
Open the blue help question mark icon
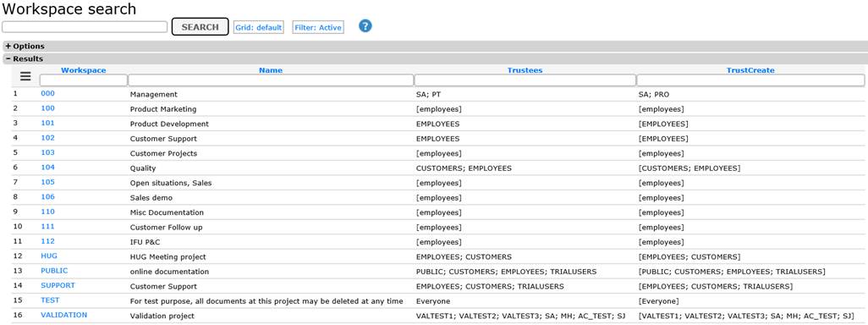pyautogui.click(x=365, y=26)
